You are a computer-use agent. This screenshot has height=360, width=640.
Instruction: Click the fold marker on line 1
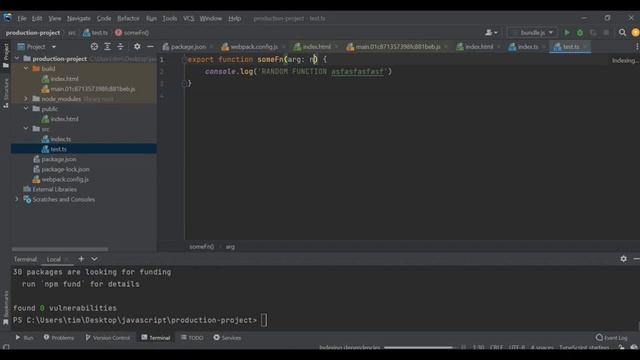(x=184, y=60)
